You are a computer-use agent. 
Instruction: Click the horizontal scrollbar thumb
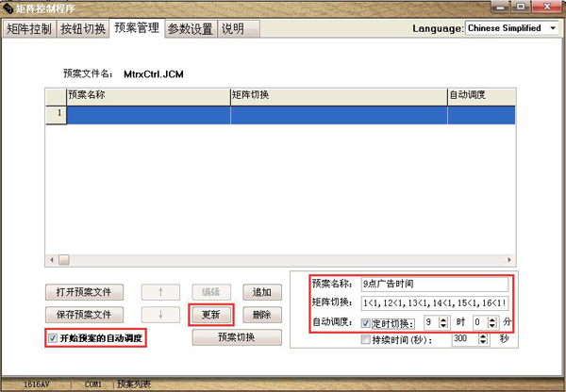pos(64,260)
